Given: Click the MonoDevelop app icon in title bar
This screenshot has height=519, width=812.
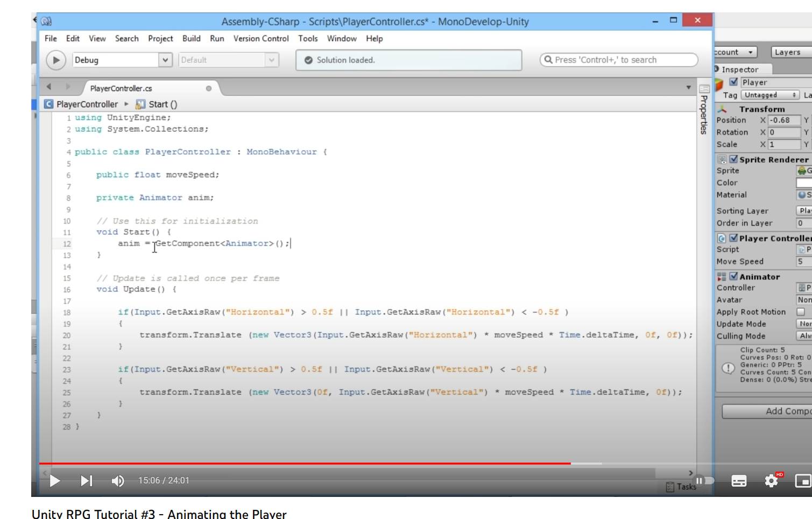Looking at the screenshot, I should click(x=47, y=21).
